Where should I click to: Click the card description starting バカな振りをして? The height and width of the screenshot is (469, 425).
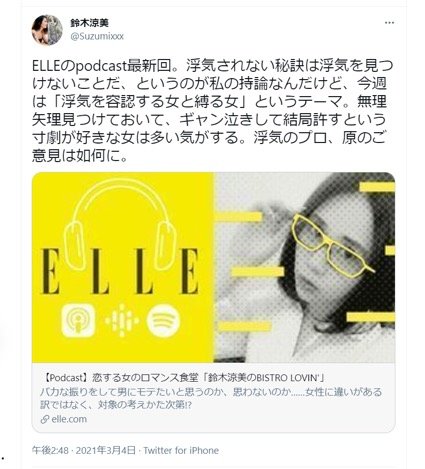pyautogui.click(x=211, y=398)
